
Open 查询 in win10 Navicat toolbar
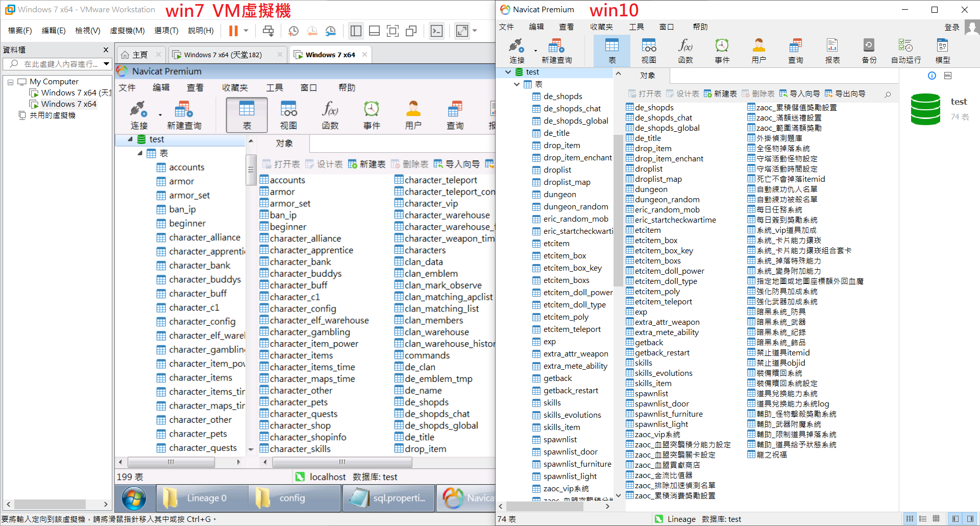click(796, 51)
